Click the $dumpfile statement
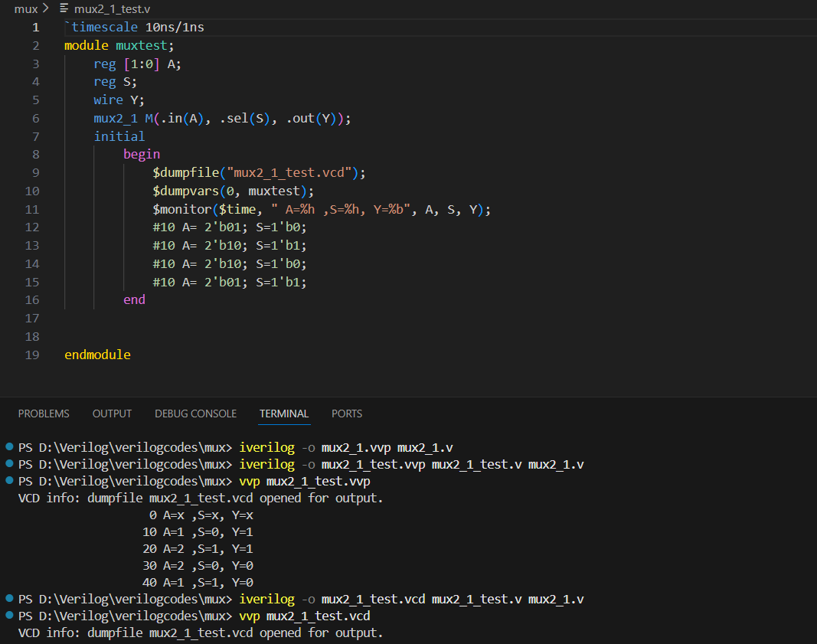Screen dimensions: 817x644 [259, 172]
